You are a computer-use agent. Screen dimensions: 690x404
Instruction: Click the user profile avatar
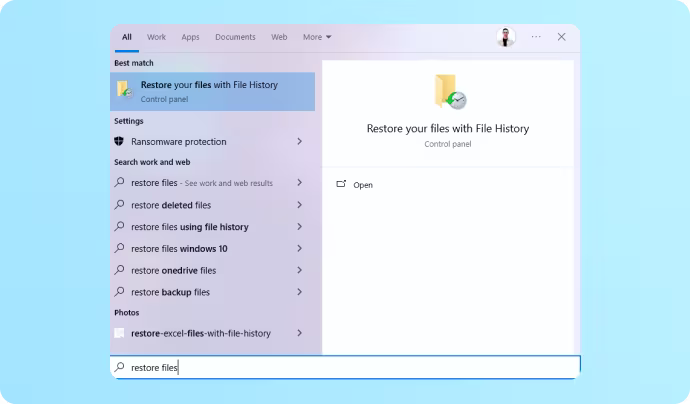click(x=506, y=37)
